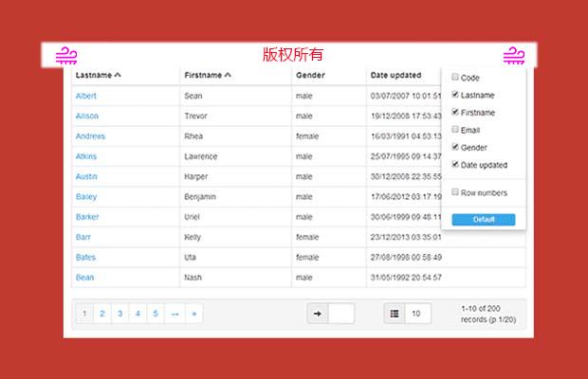This screenshot has width=588, height=379.
Task: Click the go-to-page number input field
Action: coord(341,314)
